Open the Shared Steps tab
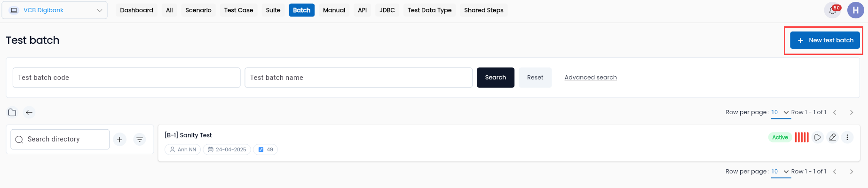Screen dimensions: 868x188 click(x=483, y=10)
